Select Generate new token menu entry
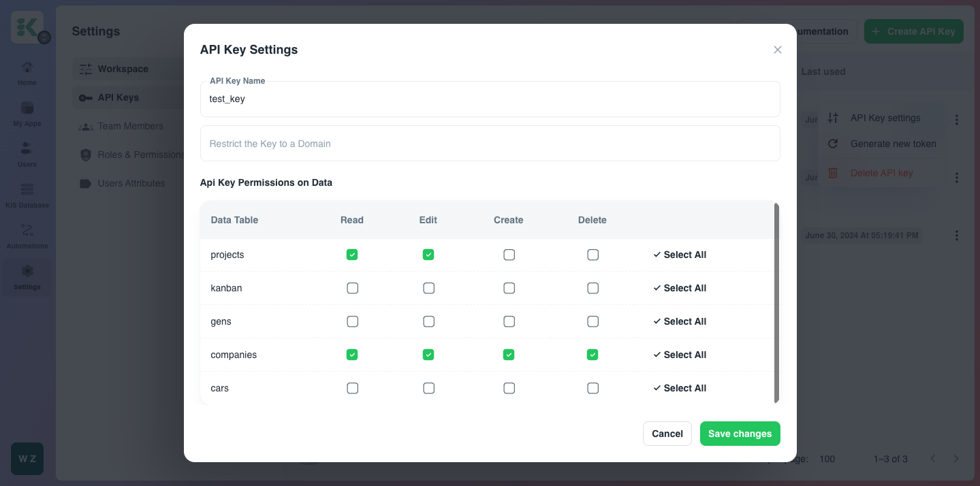Image resolution: width=980 pixels, height=486 pixels. tap(893, 144)
